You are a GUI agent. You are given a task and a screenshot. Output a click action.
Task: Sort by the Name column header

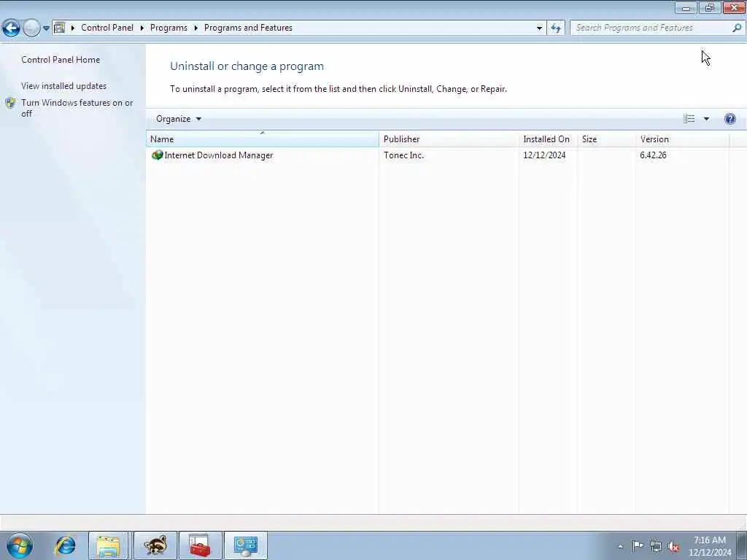point(263,139)
